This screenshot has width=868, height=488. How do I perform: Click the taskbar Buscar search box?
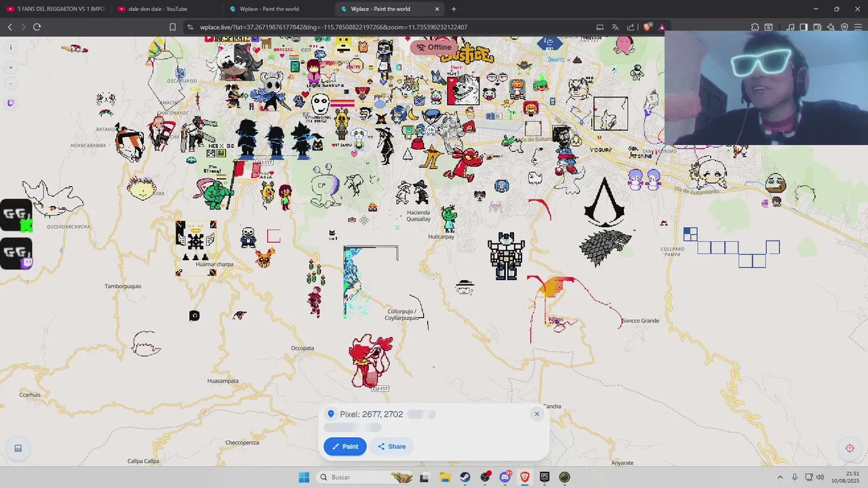click(x=366, y=477)
